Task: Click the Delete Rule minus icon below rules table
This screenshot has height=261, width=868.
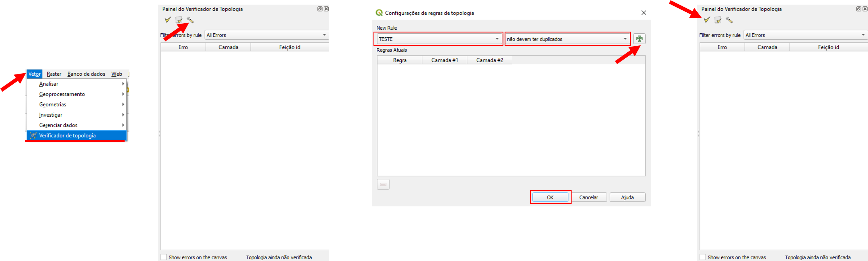Action: (x=383, y=184)
